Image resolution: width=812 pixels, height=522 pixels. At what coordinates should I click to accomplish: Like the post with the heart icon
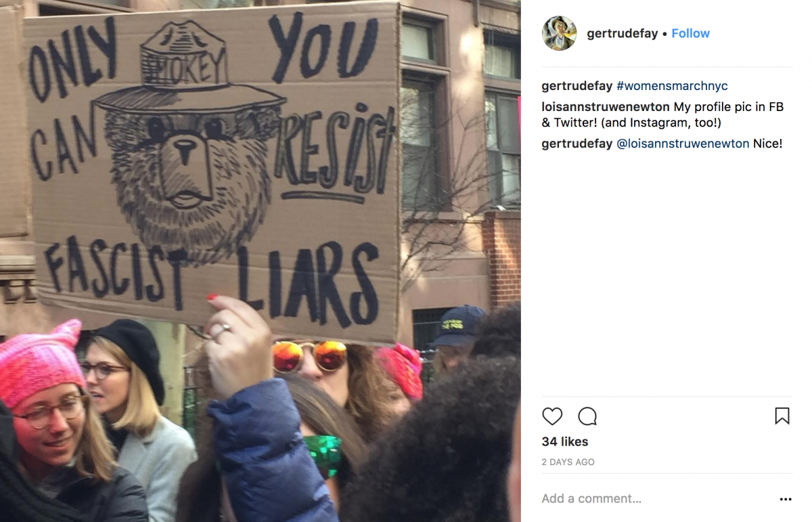point(552,416)
